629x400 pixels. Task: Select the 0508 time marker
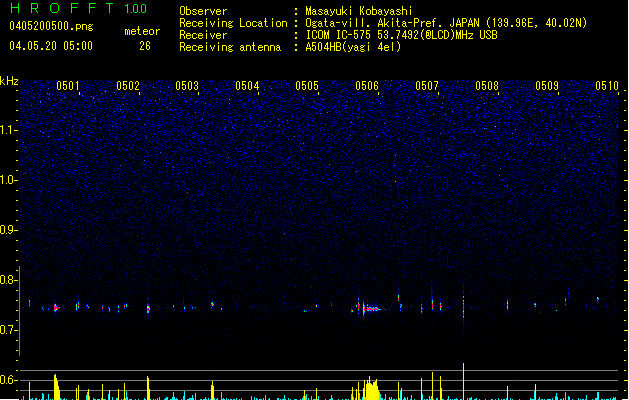click(487, 86)
